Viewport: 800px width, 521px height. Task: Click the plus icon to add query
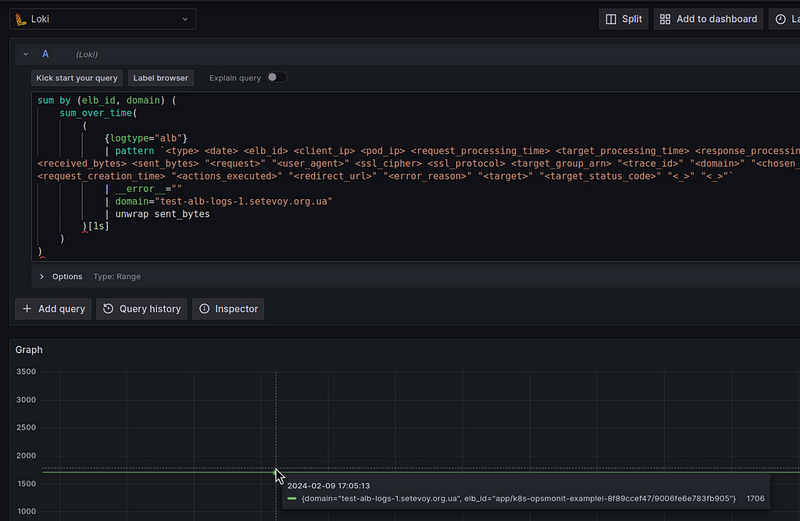pyautogui.click(x=28, y=309)
